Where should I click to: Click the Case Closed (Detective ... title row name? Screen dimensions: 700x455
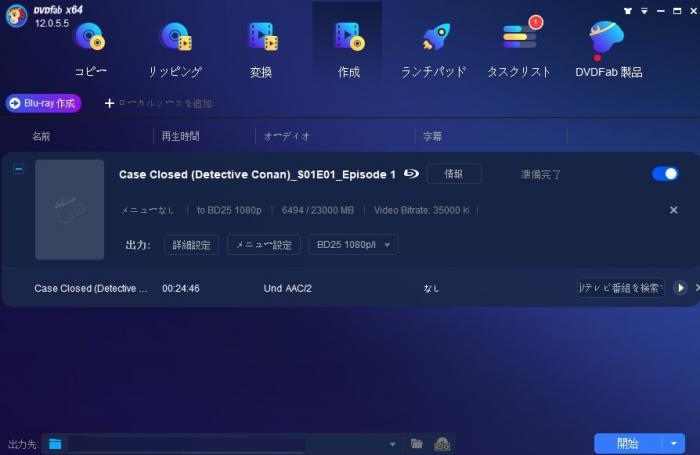click(x=91, y=288)
